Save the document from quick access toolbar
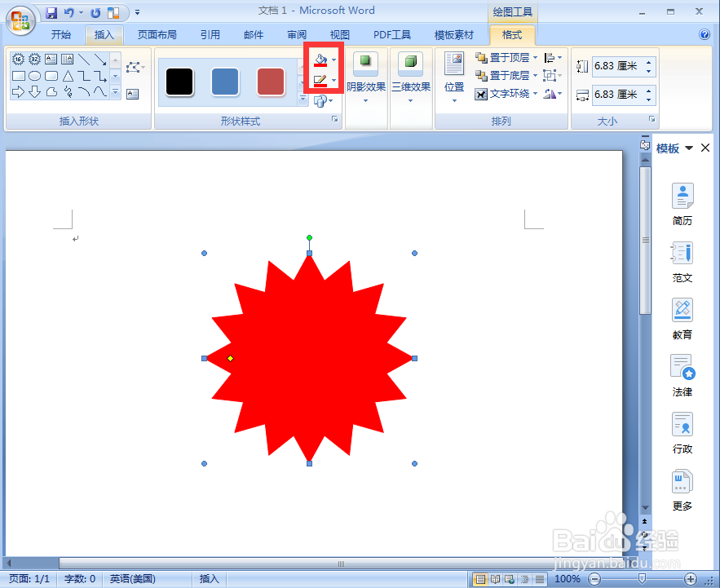This screenshot has width=720, height=588. [x=51, y=12]
